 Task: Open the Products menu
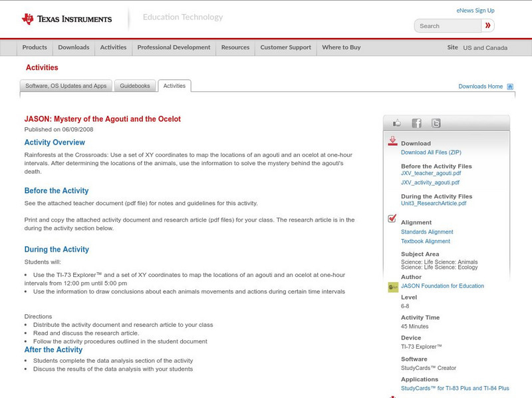click(35, 47)
